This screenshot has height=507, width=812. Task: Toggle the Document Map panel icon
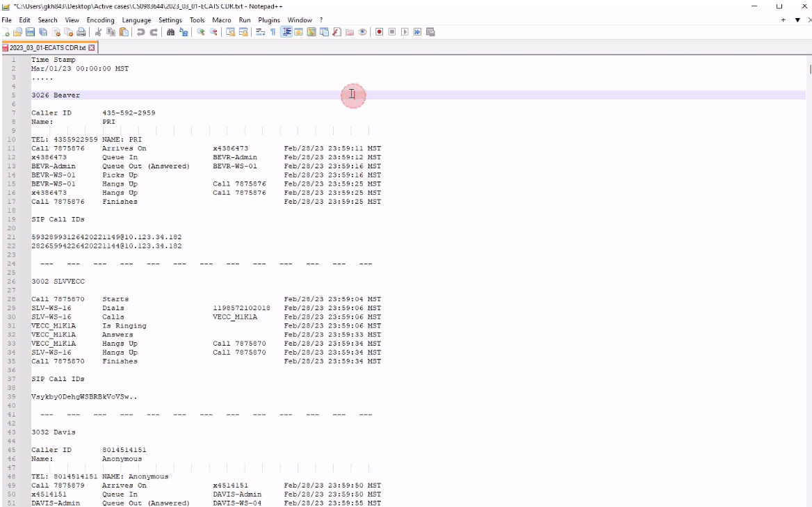click(x=311, y=32)
